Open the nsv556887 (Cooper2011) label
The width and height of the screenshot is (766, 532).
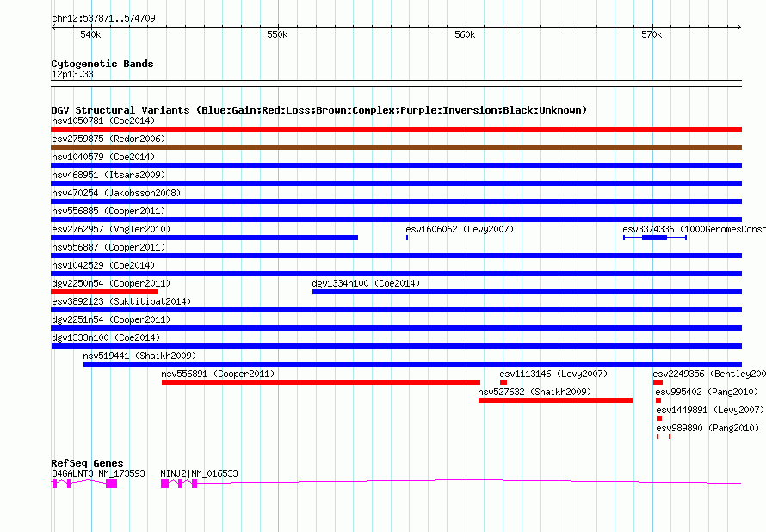[108, 247]
